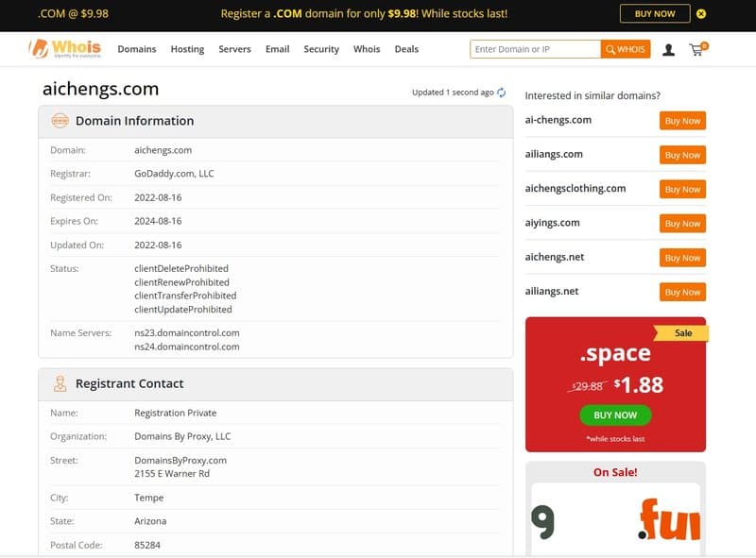The height and width of the screenshot is (558, 756).
Task: Click the magnifier icon on the WHOIS button
Action: pyautogui.click(x=613, y=48)
